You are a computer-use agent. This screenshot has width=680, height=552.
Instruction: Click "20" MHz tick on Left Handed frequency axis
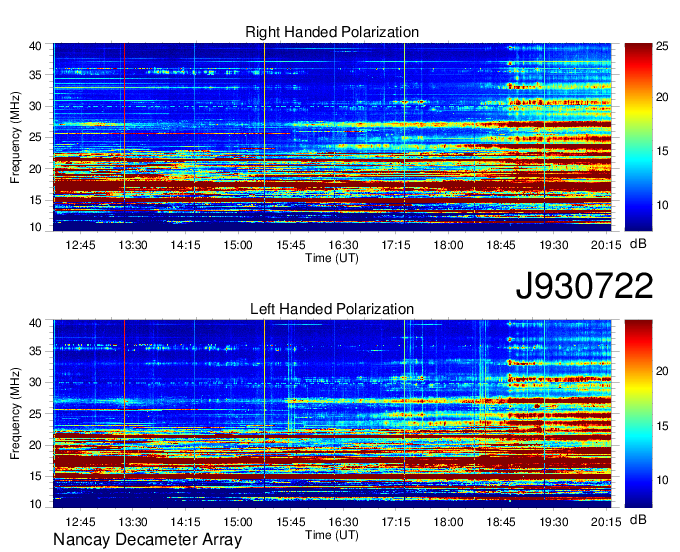(x=36, y=445)
